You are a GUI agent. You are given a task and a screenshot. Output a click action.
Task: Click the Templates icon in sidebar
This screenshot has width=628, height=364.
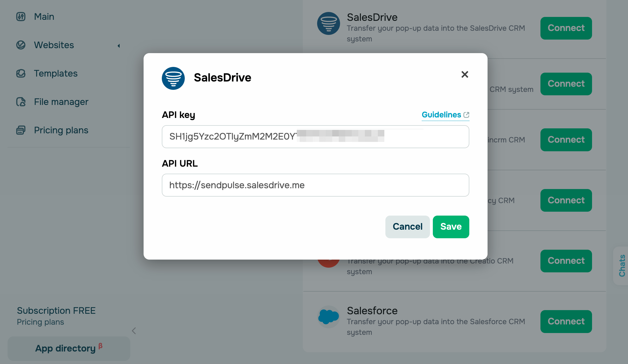pyautogui.click(x=21, y=73)
